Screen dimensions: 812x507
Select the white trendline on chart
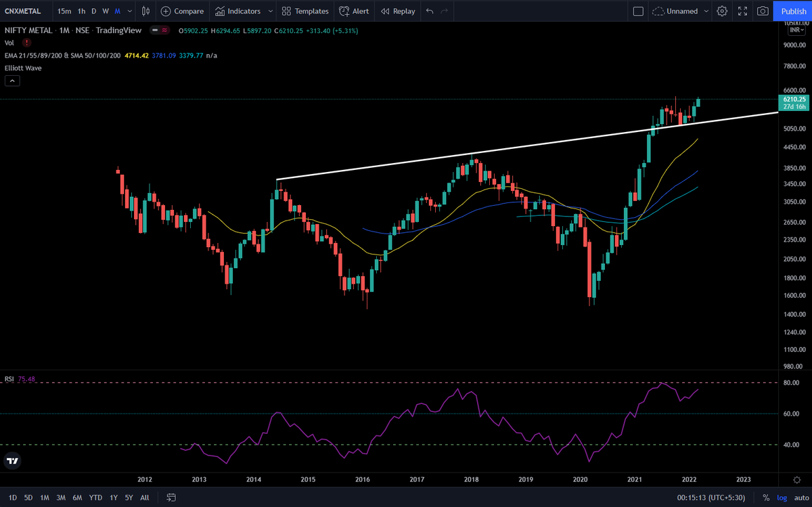[x=528, y=146]
